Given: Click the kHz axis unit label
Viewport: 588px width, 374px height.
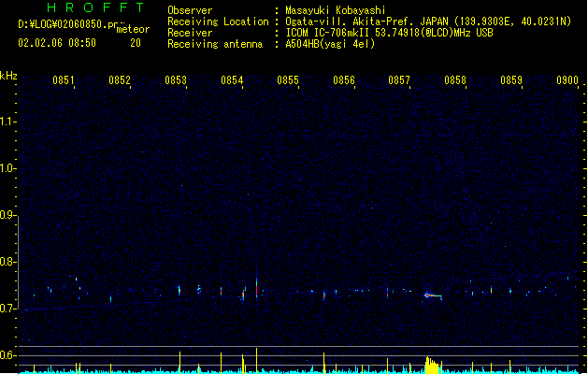Looking at the screenshot, I should tap(8, 76).
